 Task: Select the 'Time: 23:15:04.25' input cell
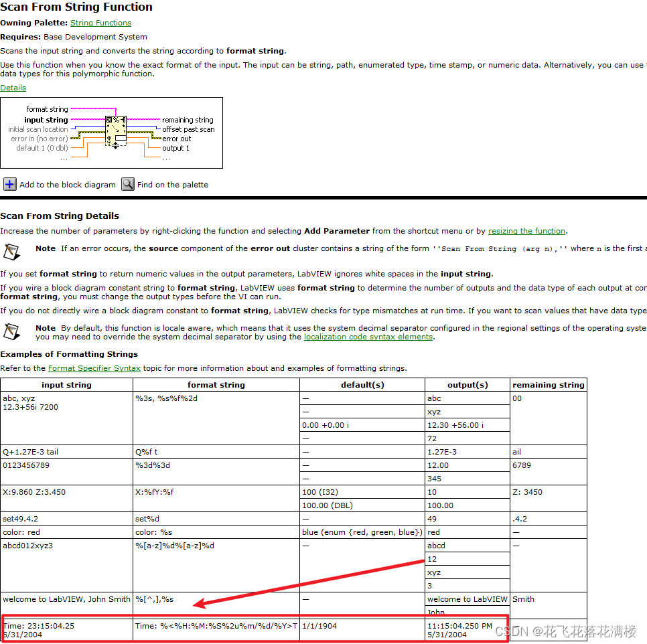tap(66, 630)
